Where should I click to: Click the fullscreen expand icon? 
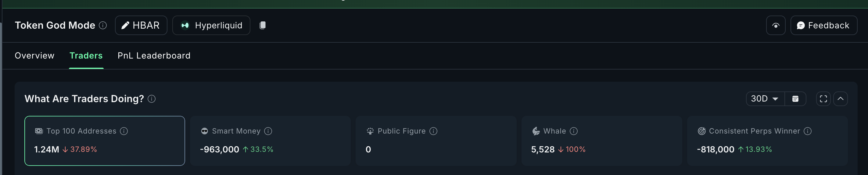[823, 99]
